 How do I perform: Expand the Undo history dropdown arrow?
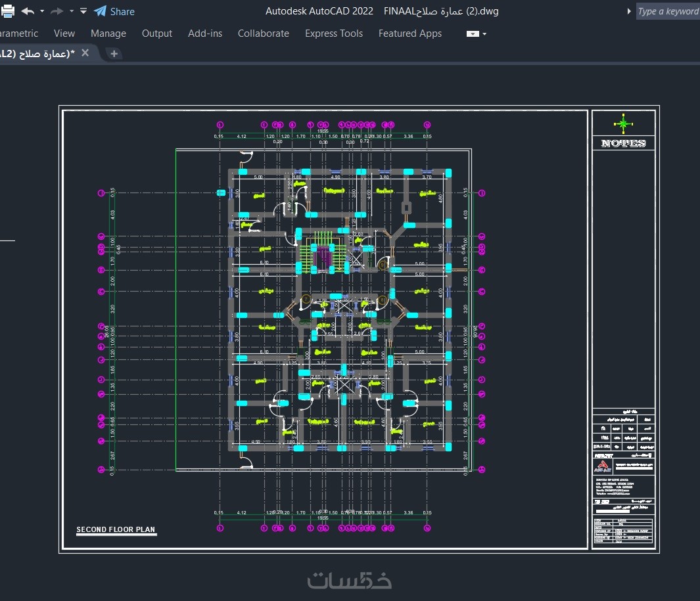[x=42, y=11]
